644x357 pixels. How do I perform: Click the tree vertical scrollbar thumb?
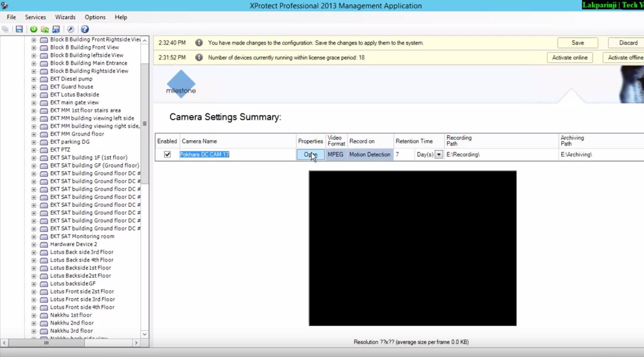point(145,123)
